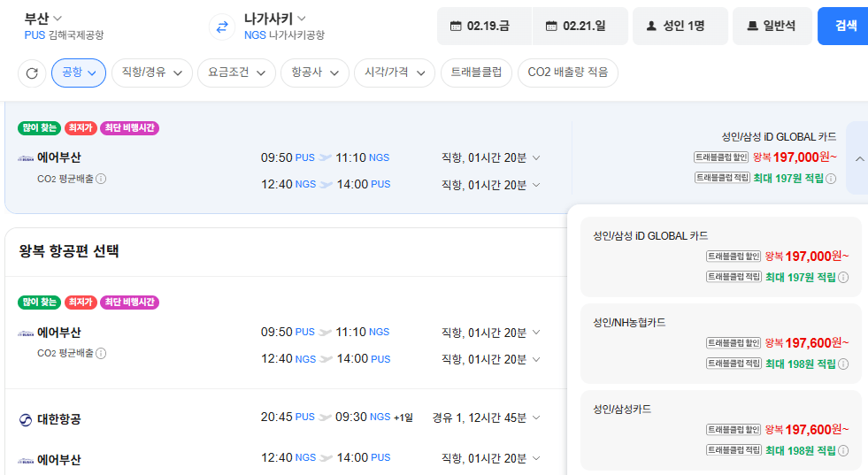Click 최대 198원 적립 in 삼성카드 card
Screen dimensions: 868x475
800,450
